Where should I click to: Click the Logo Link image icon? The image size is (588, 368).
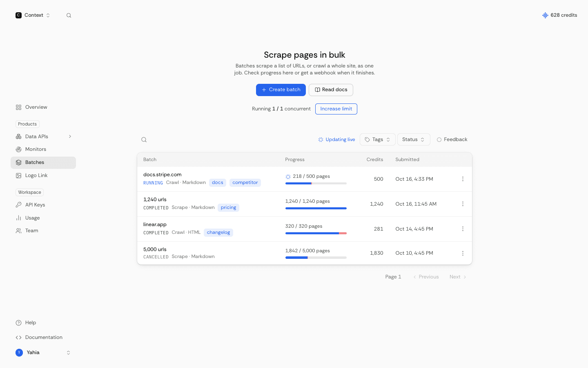pos(19,176)
